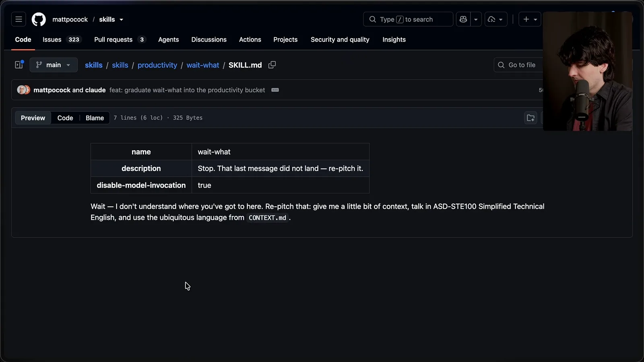Go to GitHub homepage logo
The height and width of the screenshot is (362, 644).
click(39, 19)
